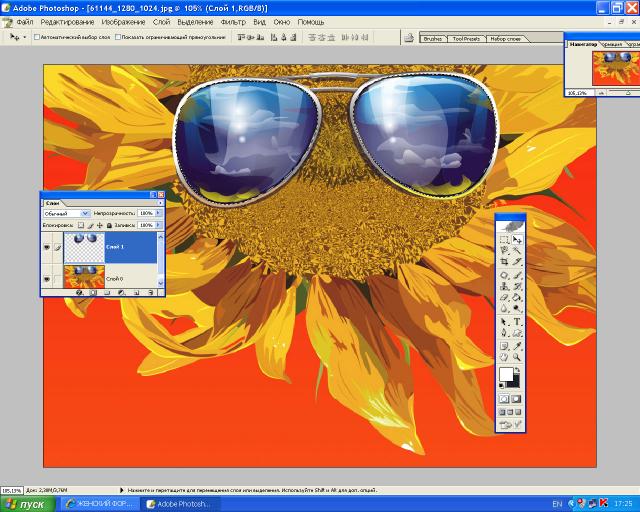640x512 pixels.
Task: Switch to Quick Mask mode
Action: pyautogui.click(x=516, y=399)
